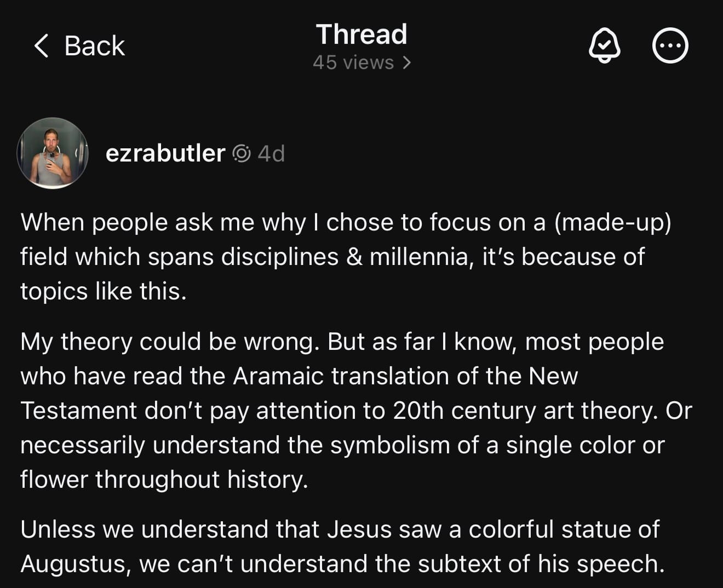The height and width of the screenshot is (588, 723).
Task: Expand the chevron next to 45 views
Action: pyautogui.click(x=406, y=62)
